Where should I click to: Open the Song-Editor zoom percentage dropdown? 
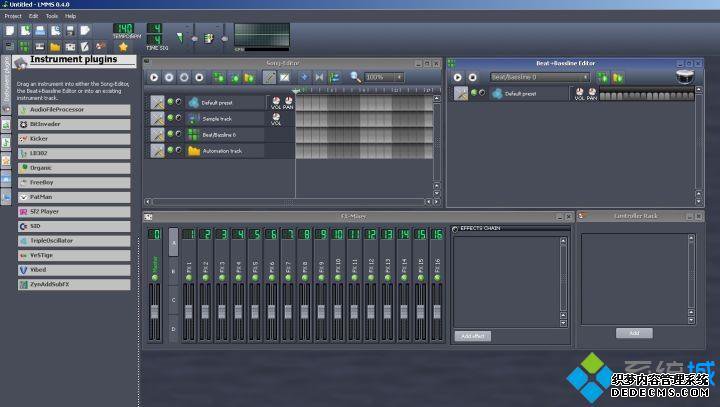coord(384,77)
